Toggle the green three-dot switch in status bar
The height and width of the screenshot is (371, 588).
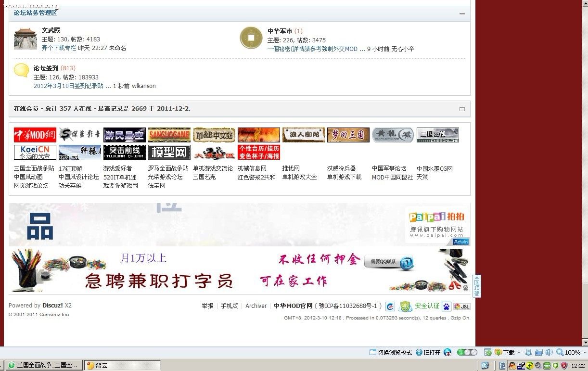(467, 352)
